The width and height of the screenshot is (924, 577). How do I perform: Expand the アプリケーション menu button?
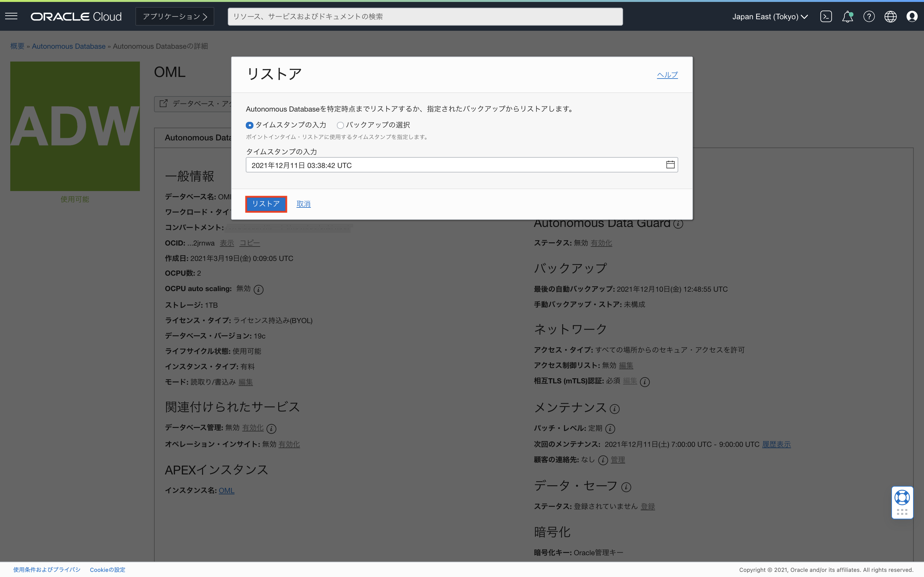pos(175,16)
